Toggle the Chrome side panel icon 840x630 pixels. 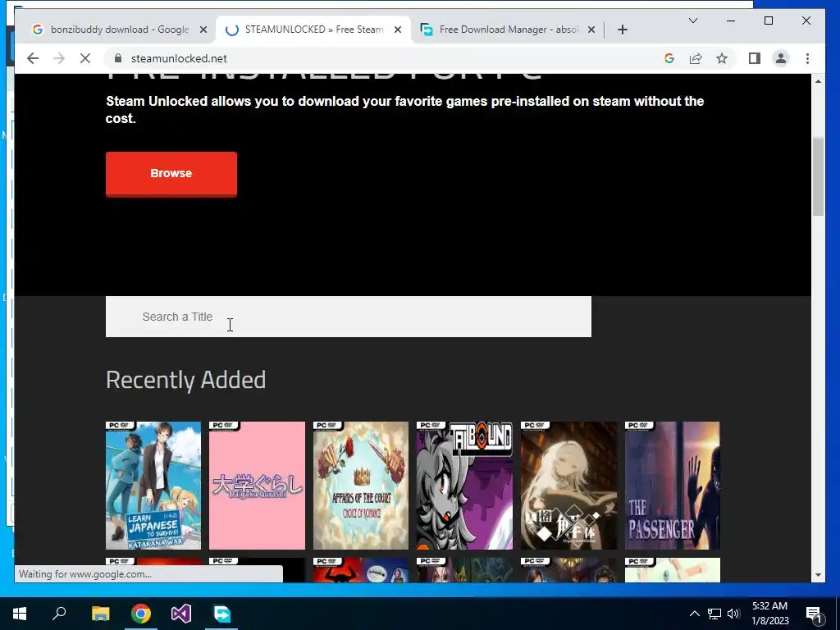click(x=755, y=58)
